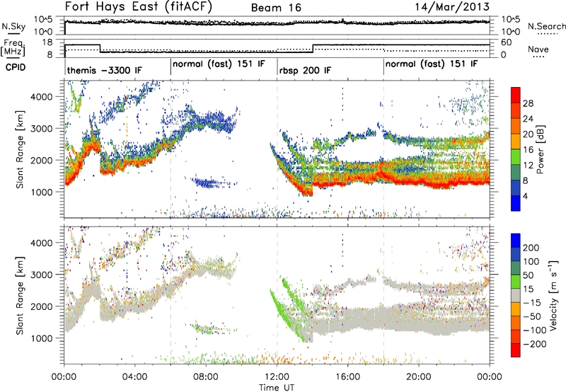The width and height of the screenshot is (566, 392).
Task: Click the 3000 tick on the velocity panel axis
Action: pyautogui.click(x=41, y=275)
